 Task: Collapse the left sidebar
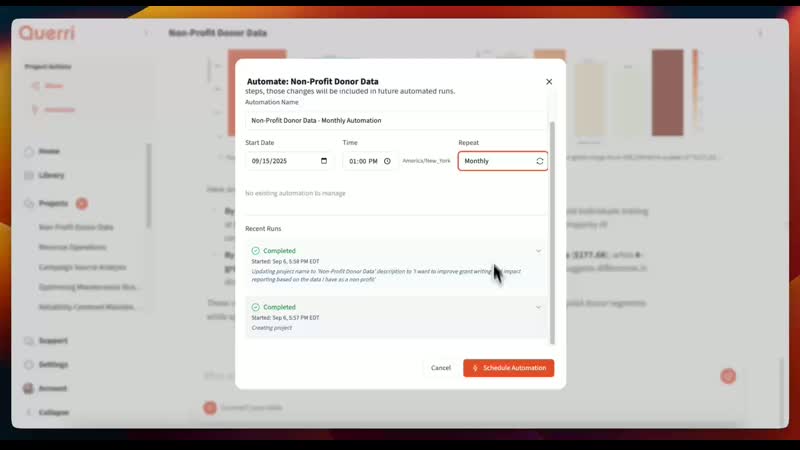[x=28, y=412]
